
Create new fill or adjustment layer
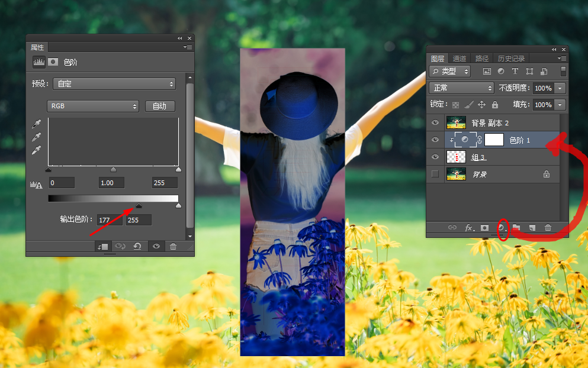[502, 227]
